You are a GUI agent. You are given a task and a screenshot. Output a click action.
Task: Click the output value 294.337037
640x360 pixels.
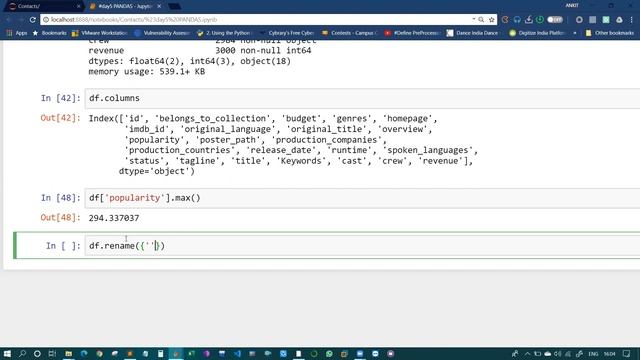click(x=114, y=218)
